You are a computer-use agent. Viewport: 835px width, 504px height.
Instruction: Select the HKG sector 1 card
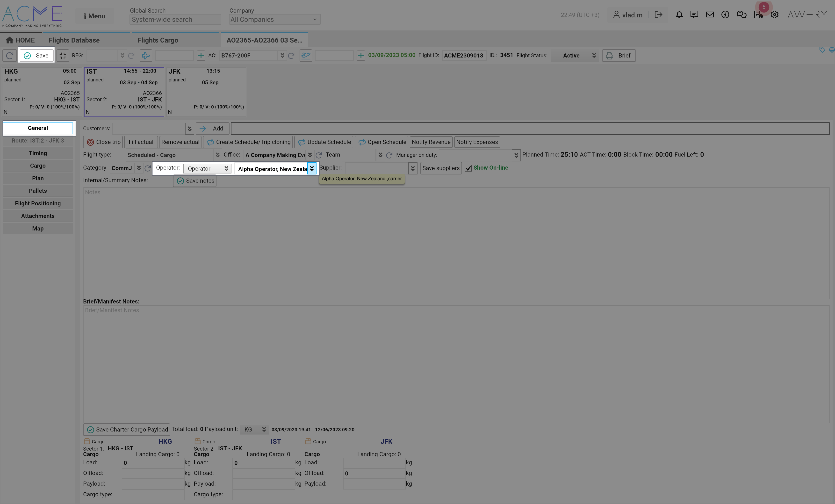42,92
